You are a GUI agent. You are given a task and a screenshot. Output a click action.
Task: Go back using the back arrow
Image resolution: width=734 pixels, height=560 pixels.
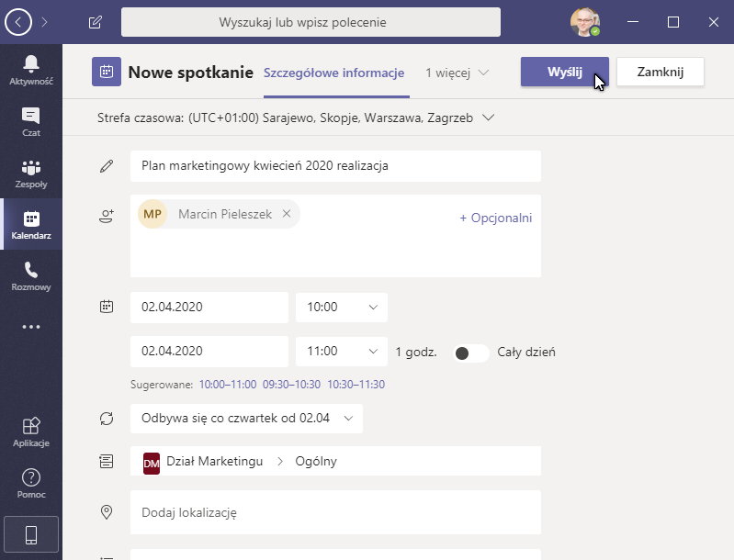[17, 22]
